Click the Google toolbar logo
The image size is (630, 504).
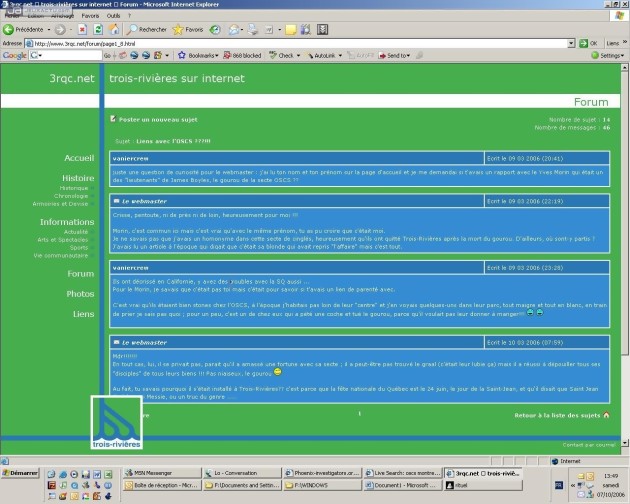coord(16,55)
